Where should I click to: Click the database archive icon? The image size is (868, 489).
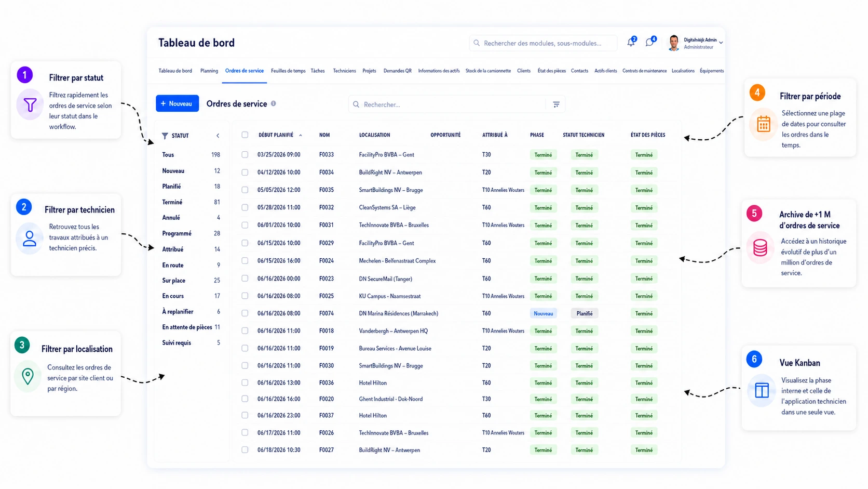click(x=760, y=248)
